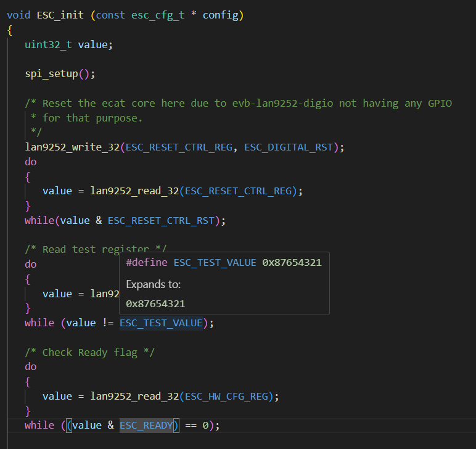Image resolution: width=476 pixels, height=449 pixels.
Task: Click the evb-lan9252-digio comment line
Action: (x=238, y=103)
